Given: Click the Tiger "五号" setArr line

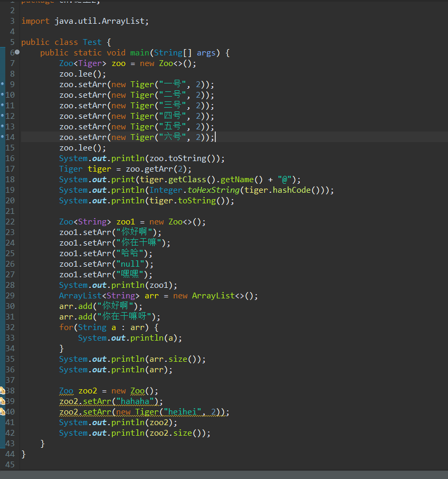Looking at the screenshot, I should [x=137, y=127].
